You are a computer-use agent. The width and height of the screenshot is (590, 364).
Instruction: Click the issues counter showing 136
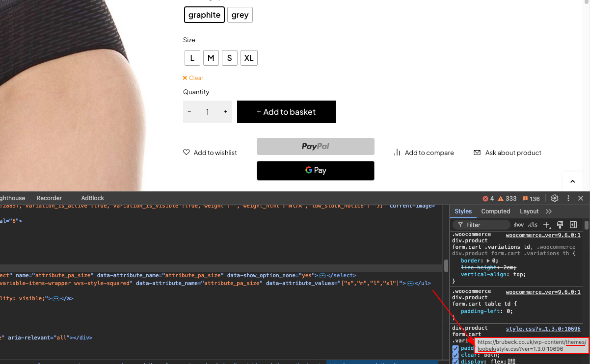click(x=531, y=199)
